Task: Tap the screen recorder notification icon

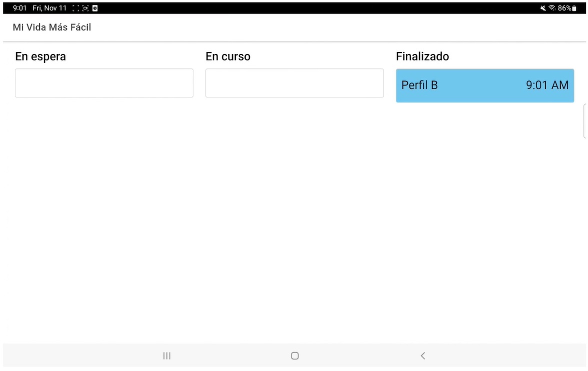Action: (85, 8)
